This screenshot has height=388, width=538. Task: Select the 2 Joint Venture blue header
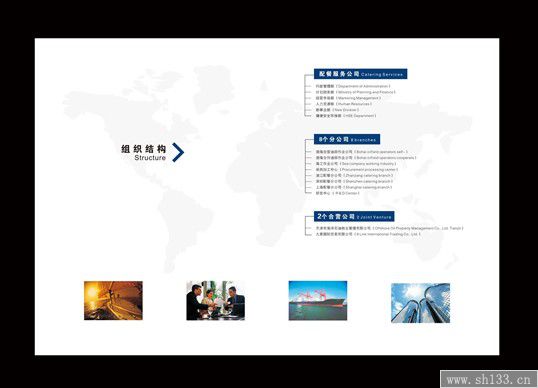pyautogui.click(x=354, y=216)
